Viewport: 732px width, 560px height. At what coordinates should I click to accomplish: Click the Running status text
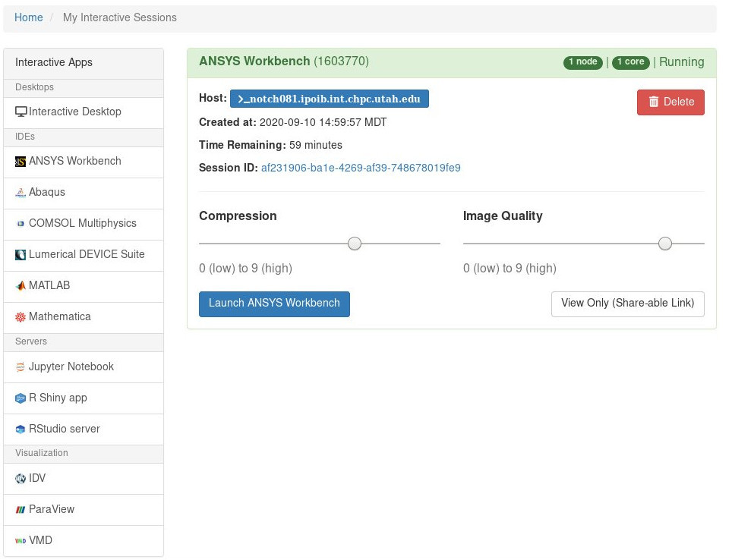pos(682,61)
